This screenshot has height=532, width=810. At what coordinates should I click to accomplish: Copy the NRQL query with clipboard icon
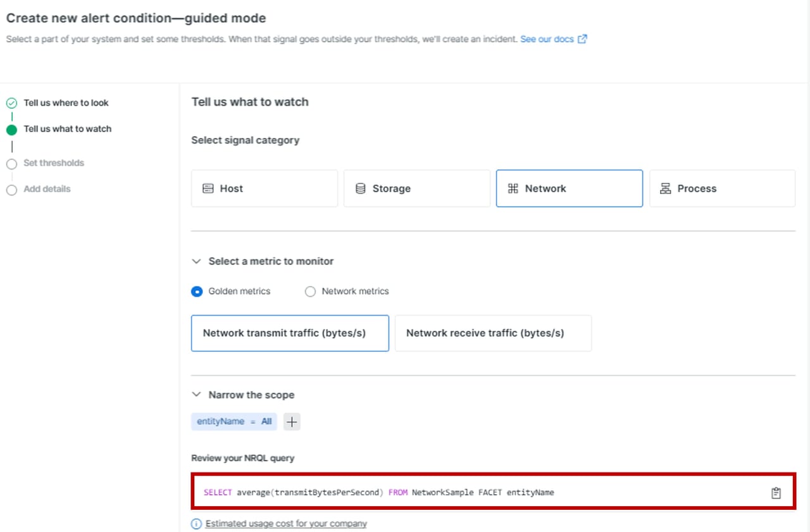pyautogui.click(x=776, y=493)
